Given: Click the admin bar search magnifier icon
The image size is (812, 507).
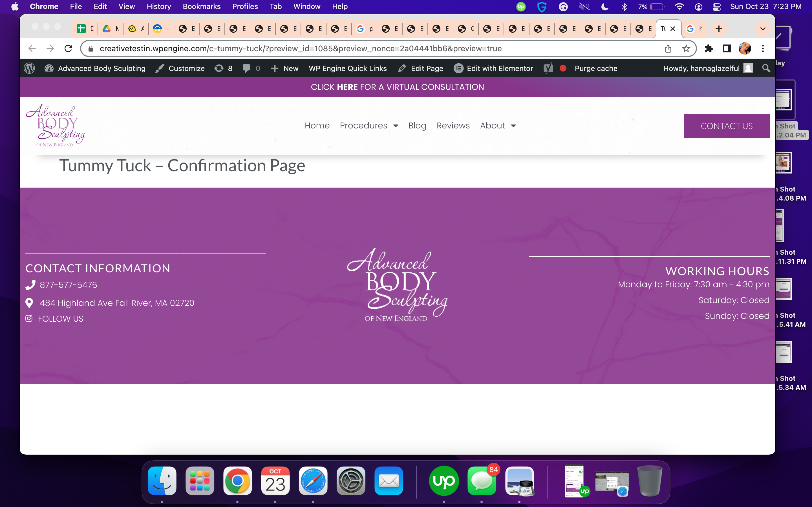Looking at the screenshot, I should coord(766,68).
